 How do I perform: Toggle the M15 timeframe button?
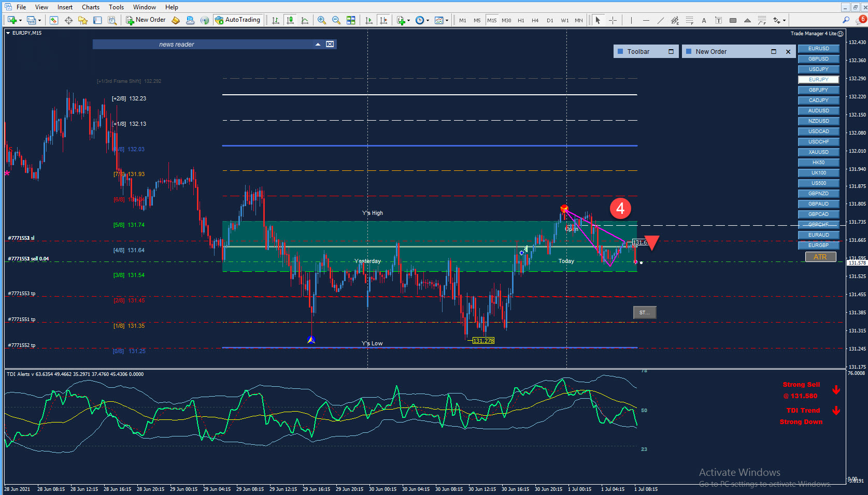[492, 20]
